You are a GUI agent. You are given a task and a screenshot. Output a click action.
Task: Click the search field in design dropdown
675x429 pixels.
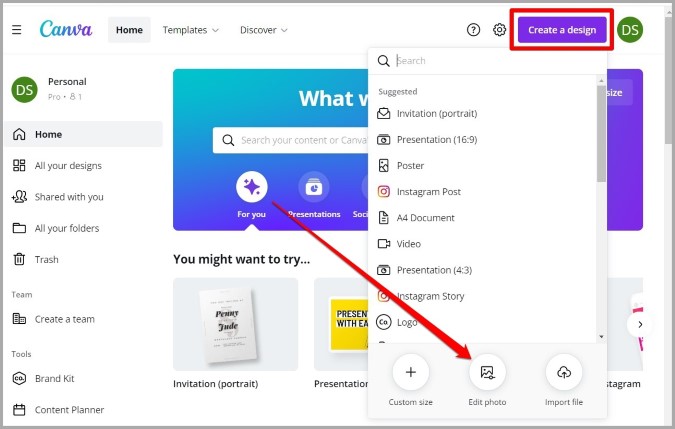point(487,61)
